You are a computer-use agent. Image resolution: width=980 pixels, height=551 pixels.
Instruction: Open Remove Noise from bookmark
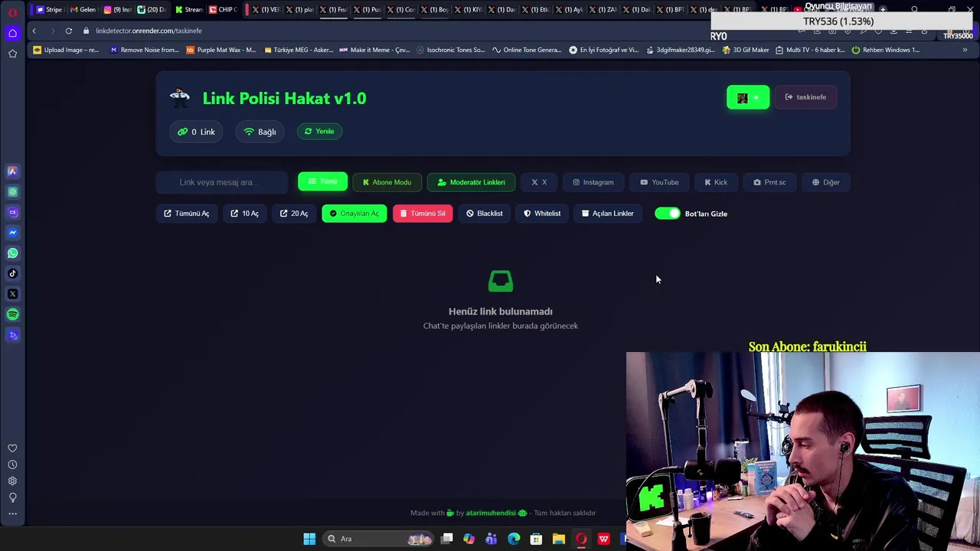pos(144,50)
